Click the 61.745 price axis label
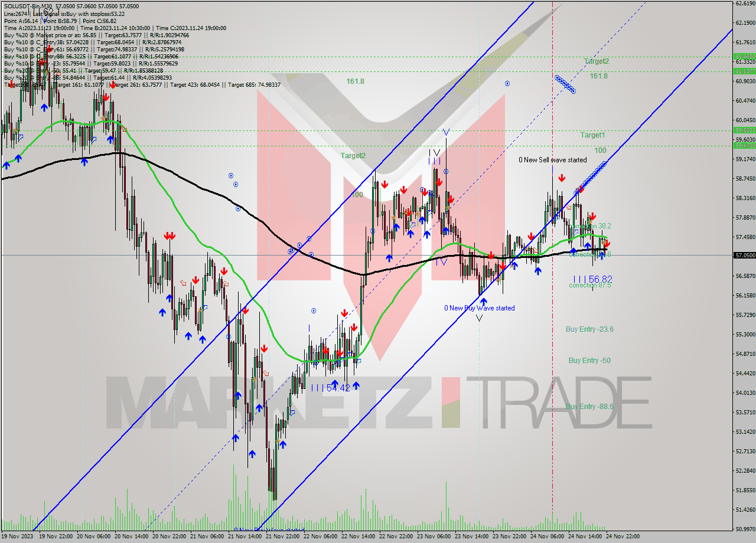Screen dimensions: 756x543 click(x=744, y=42)
